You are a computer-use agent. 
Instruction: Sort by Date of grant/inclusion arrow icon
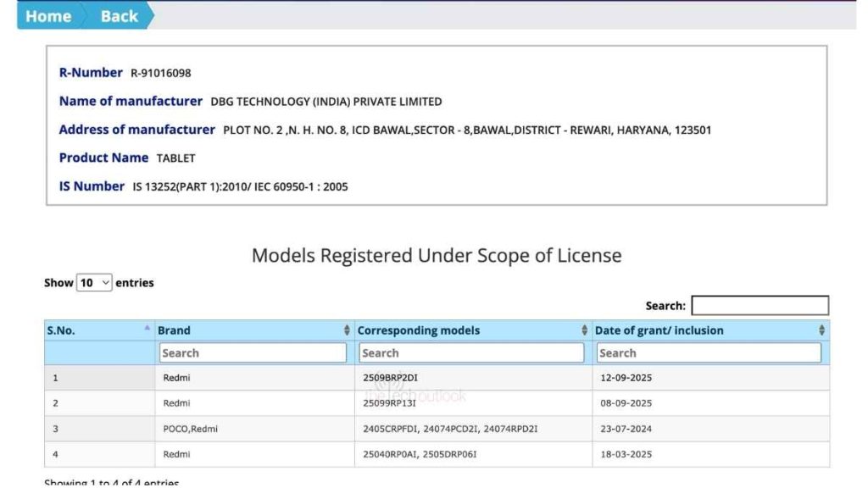[x=821, y=330]
